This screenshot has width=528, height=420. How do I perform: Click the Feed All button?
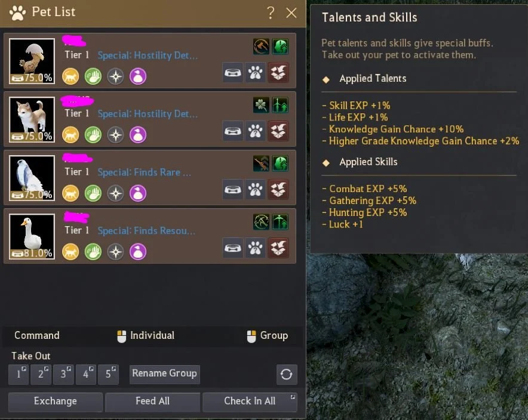click(x=152, y=402)
